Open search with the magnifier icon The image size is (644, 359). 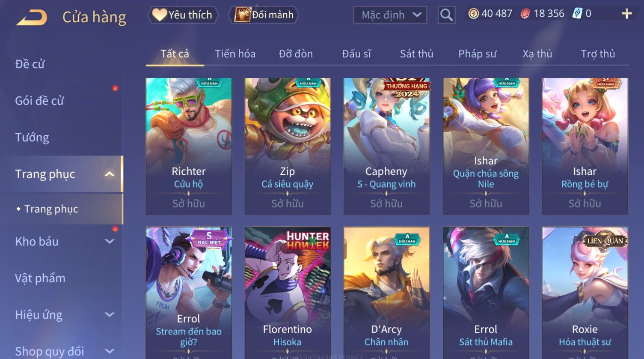(x=446, y=15)
